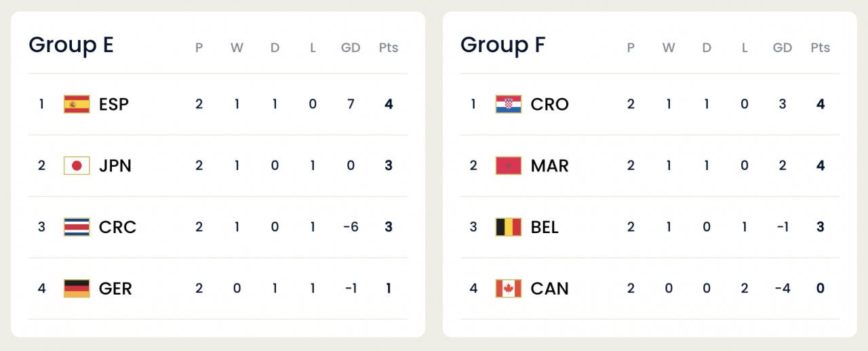Click the Spain flag icon
868x351 pixels.
click(x=77, y=104)
